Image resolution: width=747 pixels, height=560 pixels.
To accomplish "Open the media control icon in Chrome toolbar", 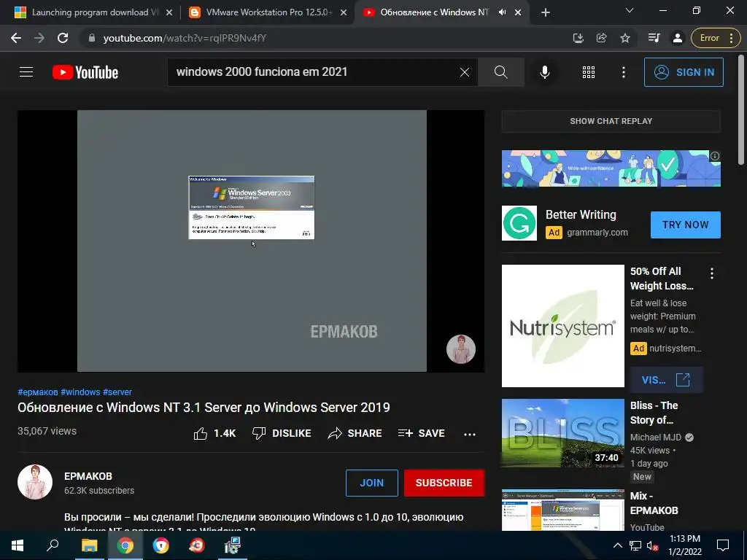I will tap(654, 38).
